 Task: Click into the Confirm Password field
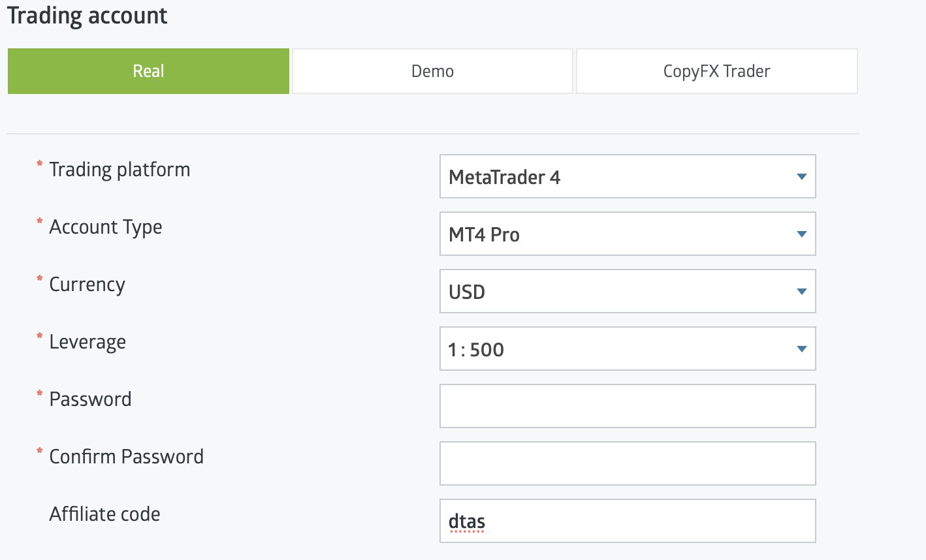point(627,463)
